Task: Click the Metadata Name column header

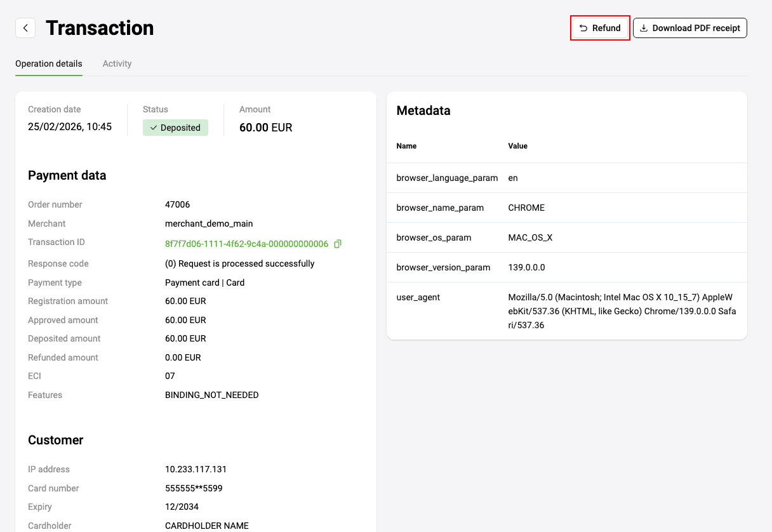Action: pos(406,146)
